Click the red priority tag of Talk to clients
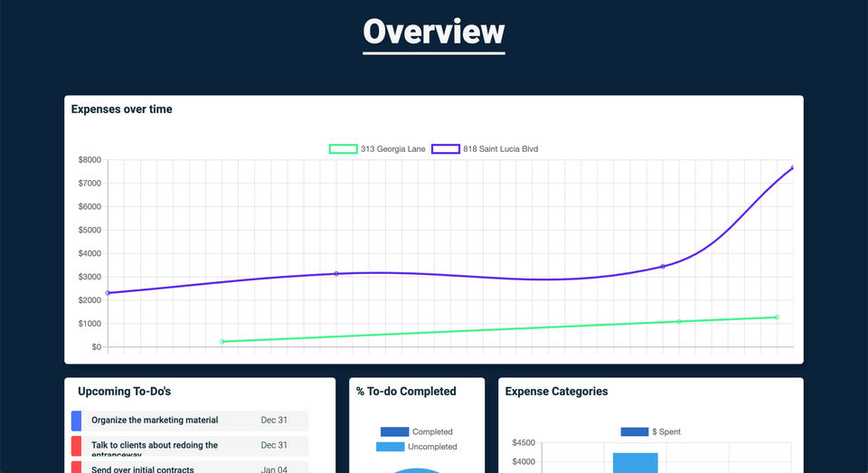 tap(76, 446)
